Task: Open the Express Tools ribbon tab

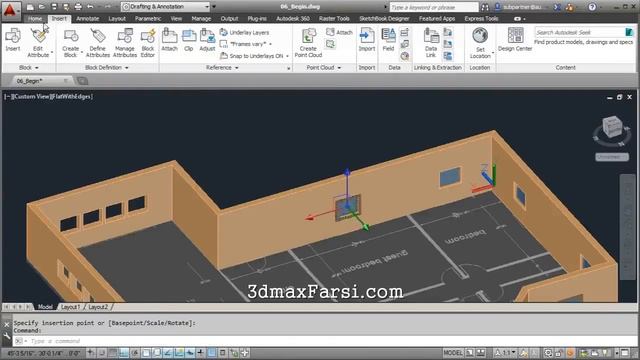Action: point(481,18)
